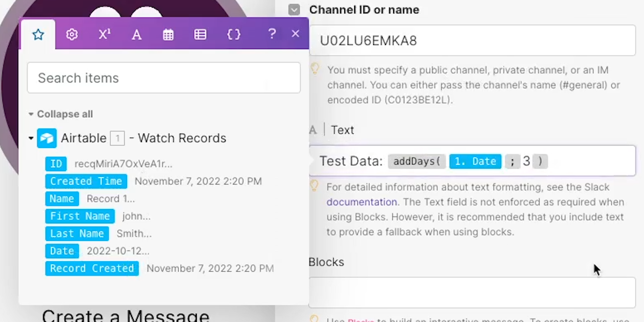The width and height of the screenshot is (644, 322).
Task: Click the Airtable module icon
Action: click(x=47, y=138)
